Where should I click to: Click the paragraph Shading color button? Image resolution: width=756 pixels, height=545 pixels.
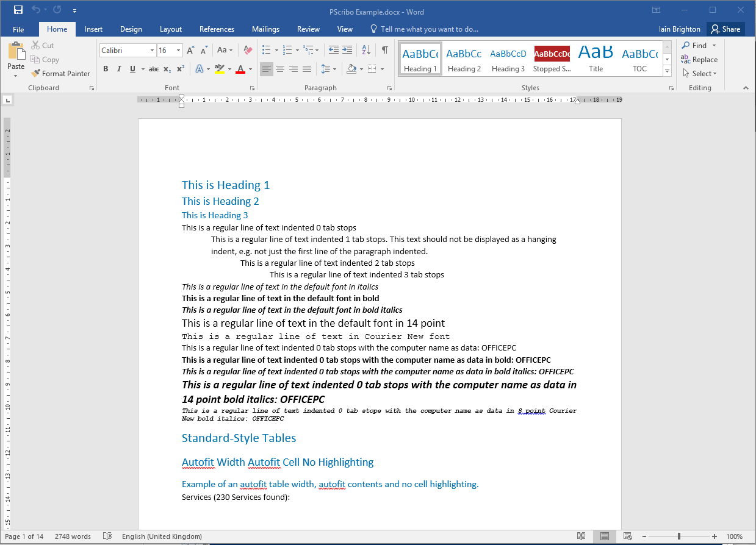click(351, 69)
